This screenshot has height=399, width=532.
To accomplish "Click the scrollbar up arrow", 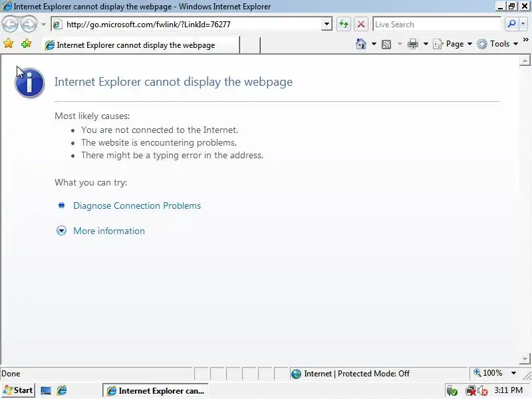I will pyautogui.click(x=525, y=61).
